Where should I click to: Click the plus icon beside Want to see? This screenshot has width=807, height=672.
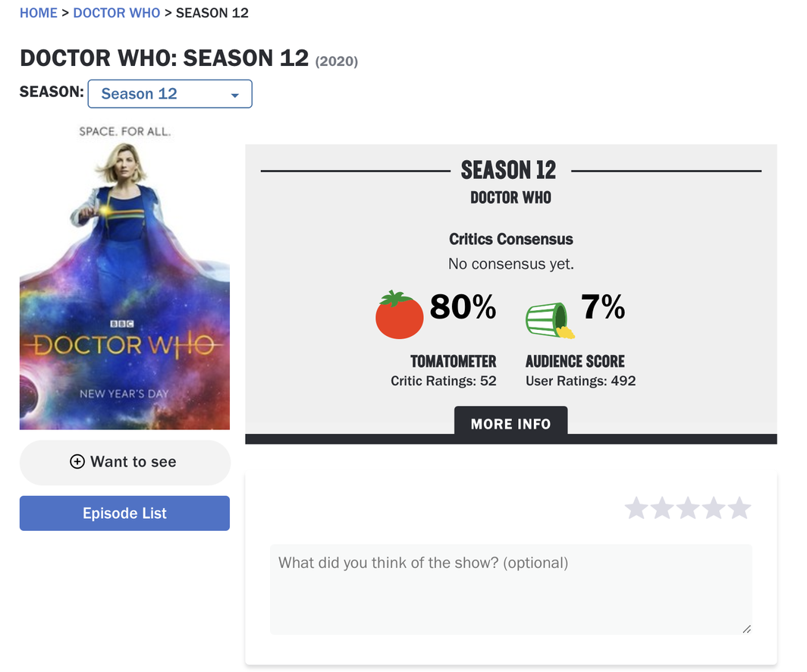click(77, 462)
